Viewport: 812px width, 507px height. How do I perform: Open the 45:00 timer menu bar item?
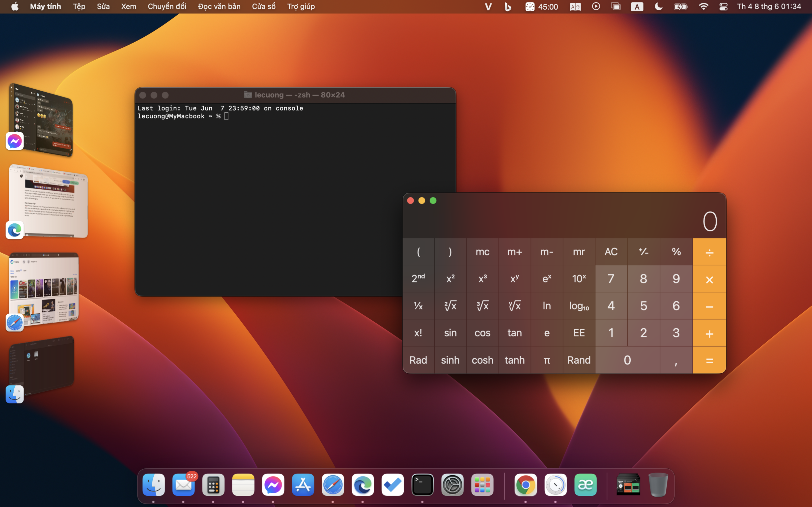coord(542,6)
